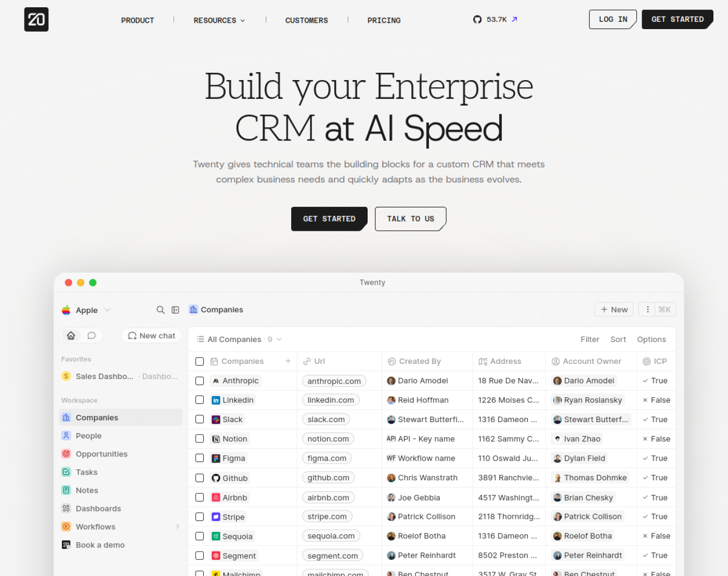This screenshot has height=576, width=728.
Task: Click the Talk To Us button
Action: 410,219
